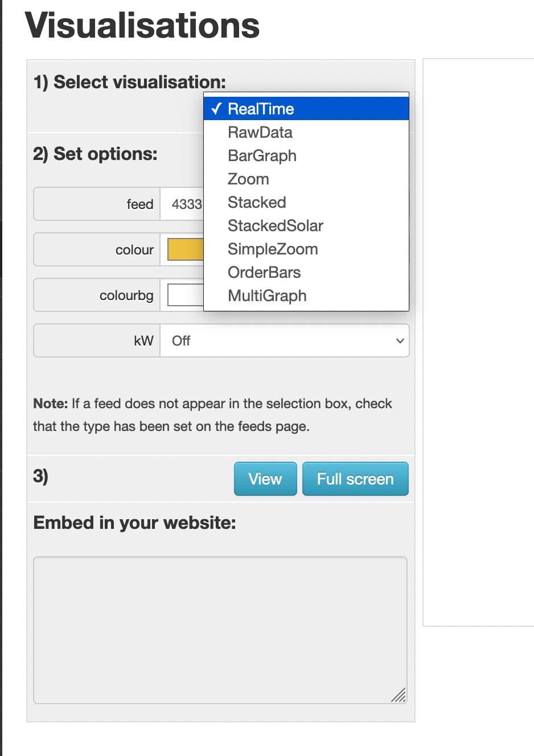Select the Zoom visualisation option

(248, 179)
